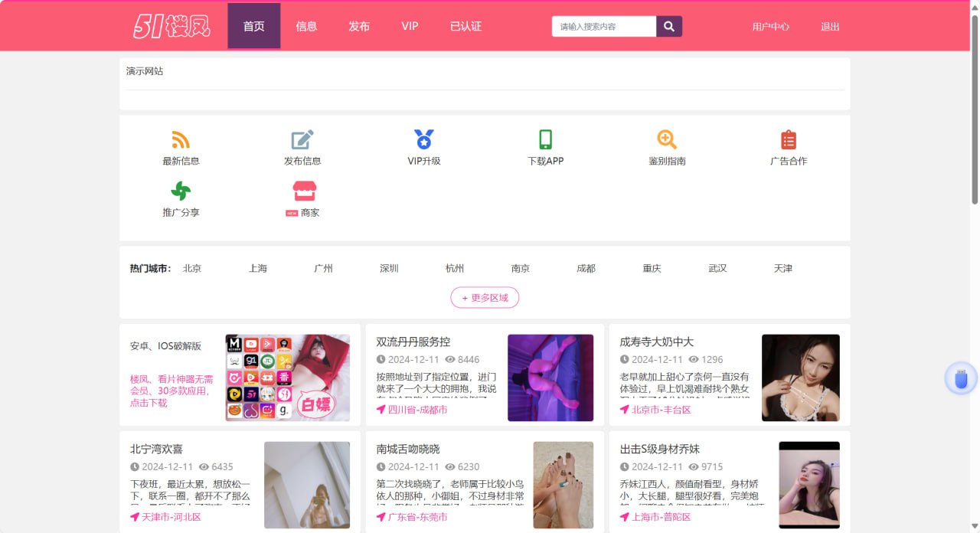Image resolution: width=980 pixels, height=533 pixels.
Task: Open the 信息 menu item
Action: [306, 26]
